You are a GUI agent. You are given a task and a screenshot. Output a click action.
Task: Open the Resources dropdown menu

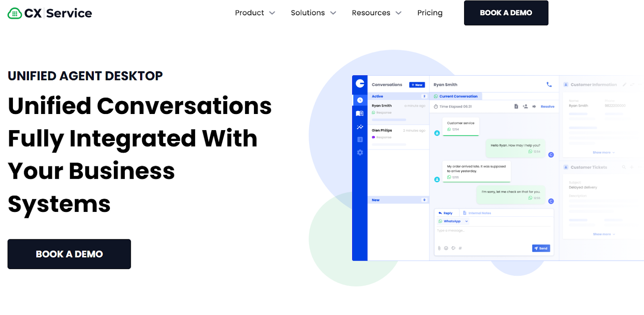pos(376,13)
